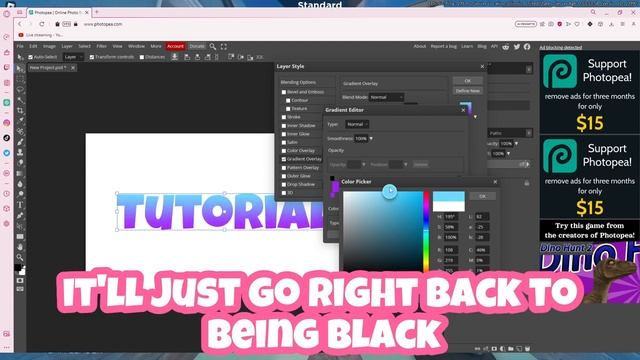Click the red Account button
The height and width of the screenshot is (360, 640).
[175, 47]
